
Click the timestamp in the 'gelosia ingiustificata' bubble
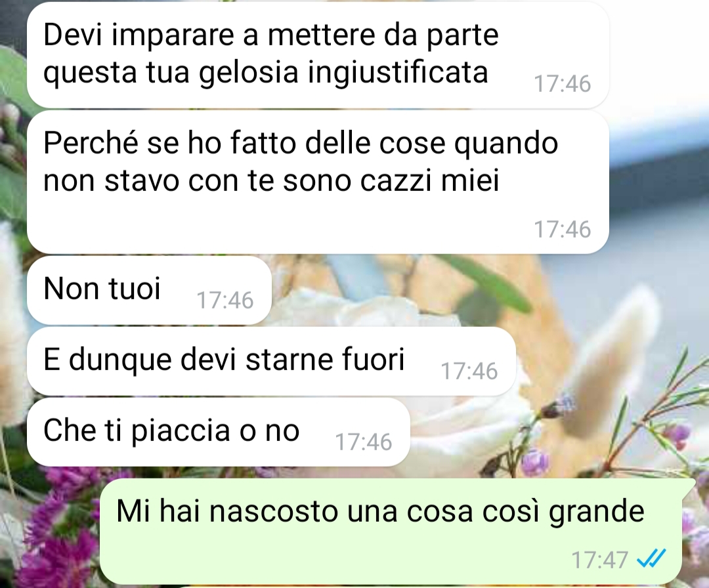pyautogui.click(x=563, y=83)
